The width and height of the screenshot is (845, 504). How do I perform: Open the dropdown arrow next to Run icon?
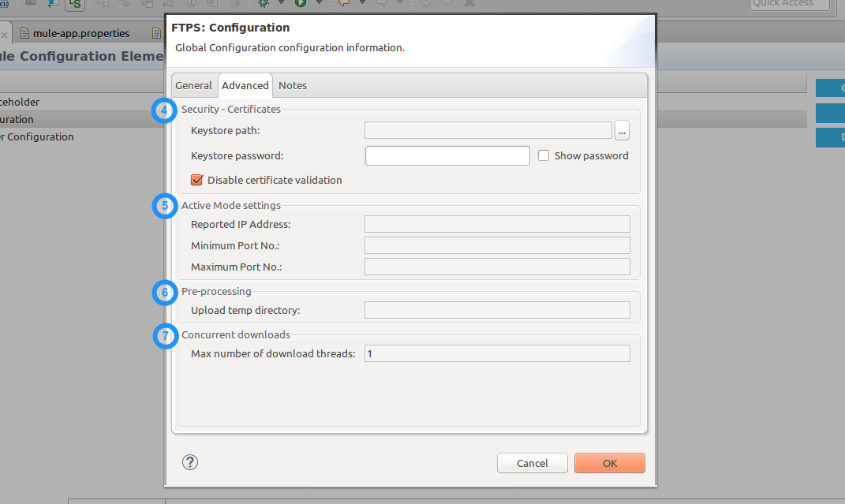tap(319, 3)
